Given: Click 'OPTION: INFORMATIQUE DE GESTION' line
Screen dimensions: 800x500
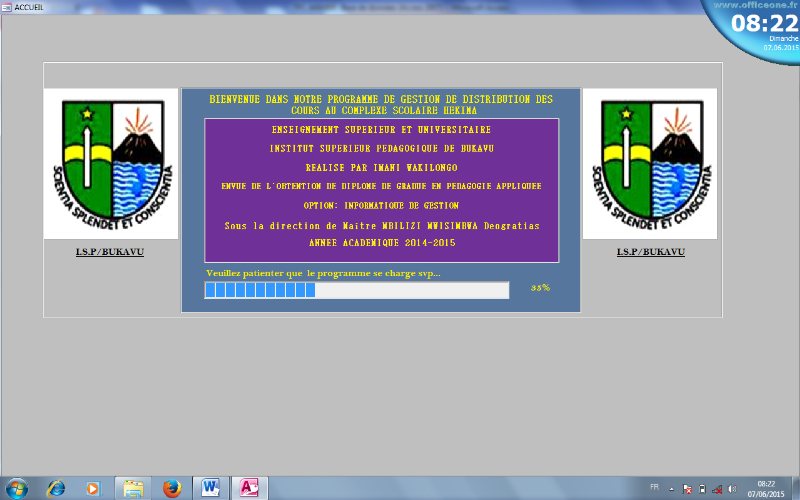Looking at the screenshot, I should point(381,206).
